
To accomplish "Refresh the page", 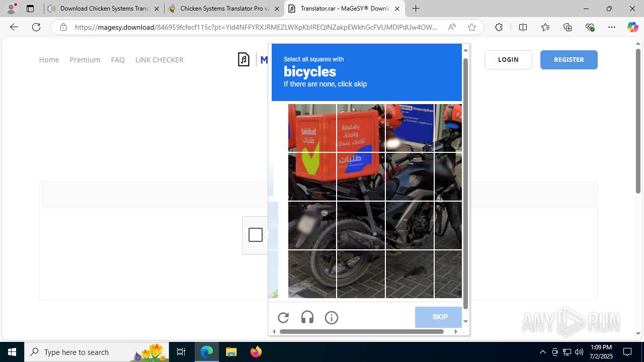I will coord(36,27).
